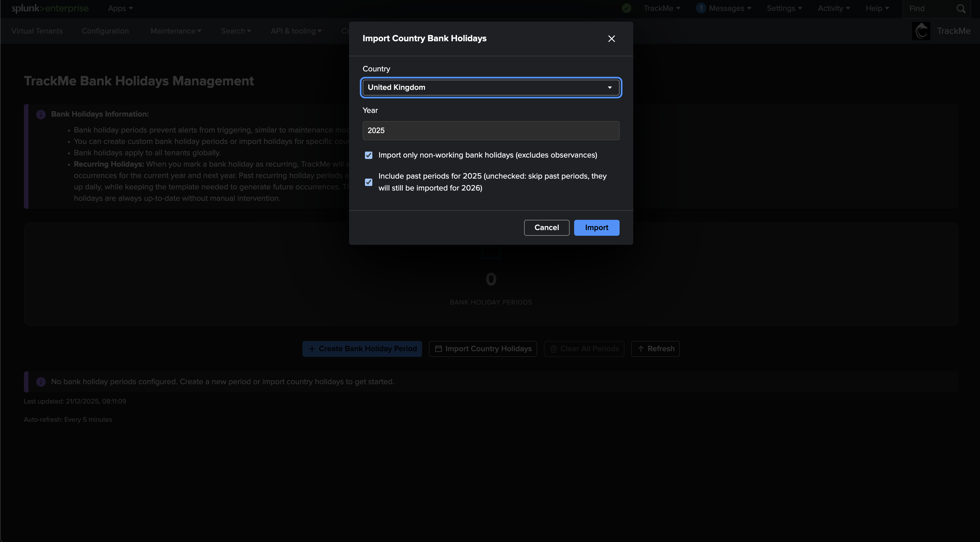
Task: Open the Country dropdown showing United Kingdom
Action: (x=491, y=88)
